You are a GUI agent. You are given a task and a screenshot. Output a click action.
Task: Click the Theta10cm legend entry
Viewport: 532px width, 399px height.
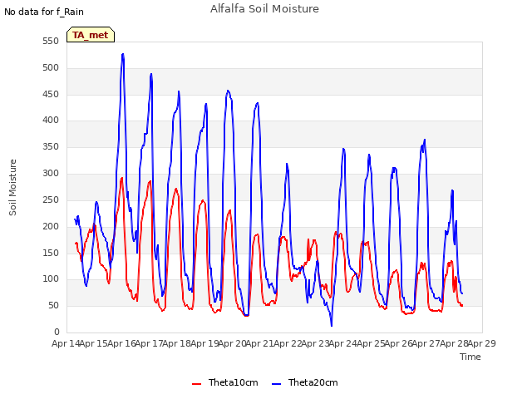(x=225, y=382)
